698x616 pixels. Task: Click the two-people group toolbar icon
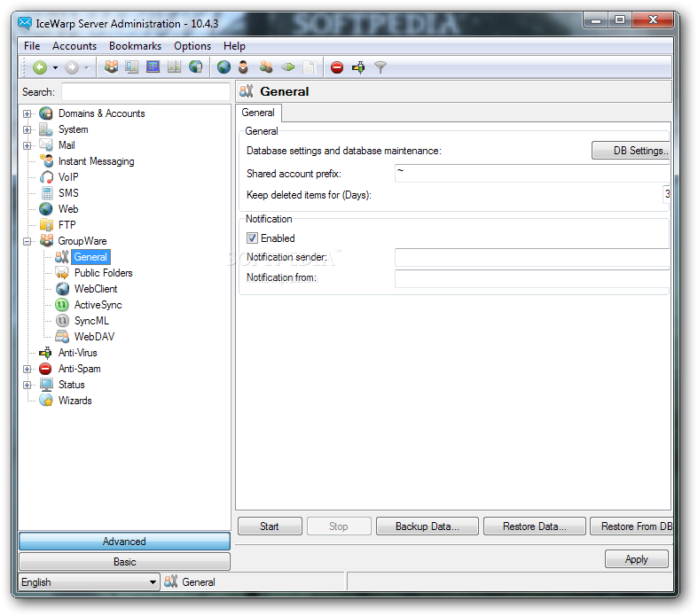tap(266, 67)
